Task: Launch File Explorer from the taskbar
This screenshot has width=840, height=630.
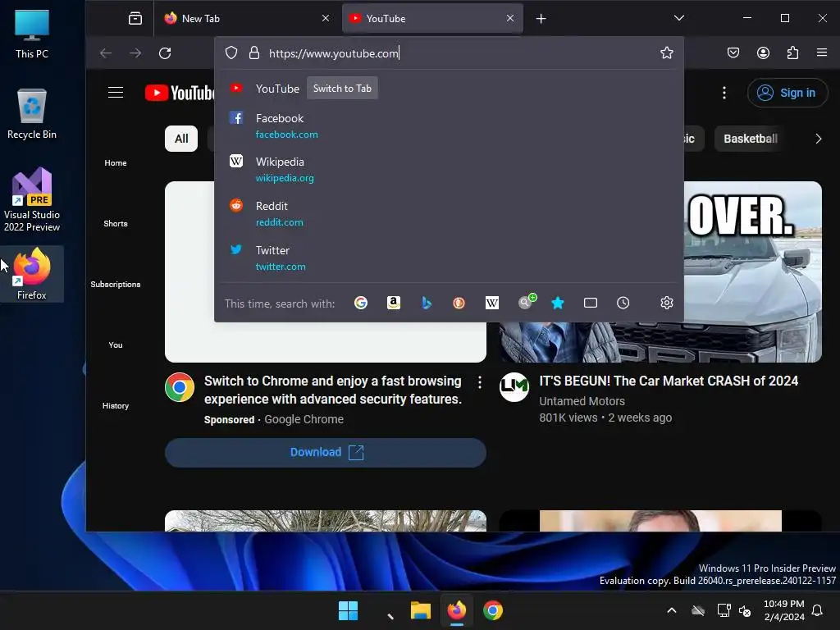Action: (x=421, y=610)
